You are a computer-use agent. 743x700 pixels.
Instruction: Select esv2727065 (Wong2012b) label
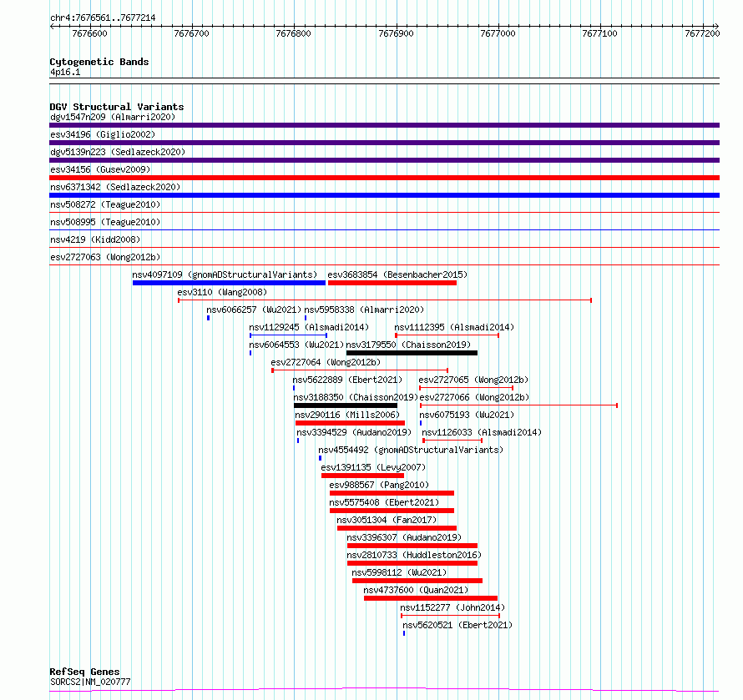(x=473, y=380)
